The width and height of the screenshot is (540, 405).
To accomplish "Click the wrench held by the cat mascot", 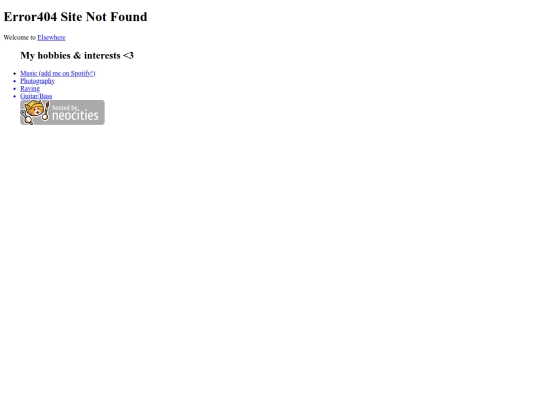I will tap(26, 117).
